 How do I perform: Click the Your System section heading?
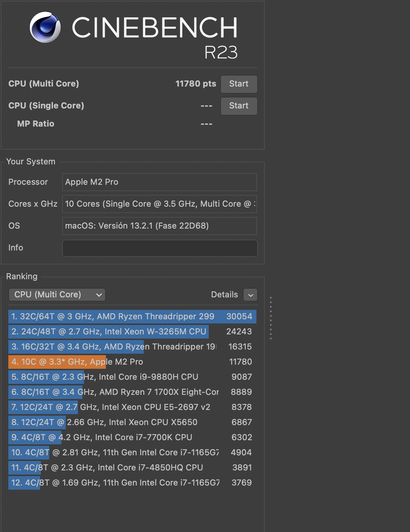(x=31, y=162)
